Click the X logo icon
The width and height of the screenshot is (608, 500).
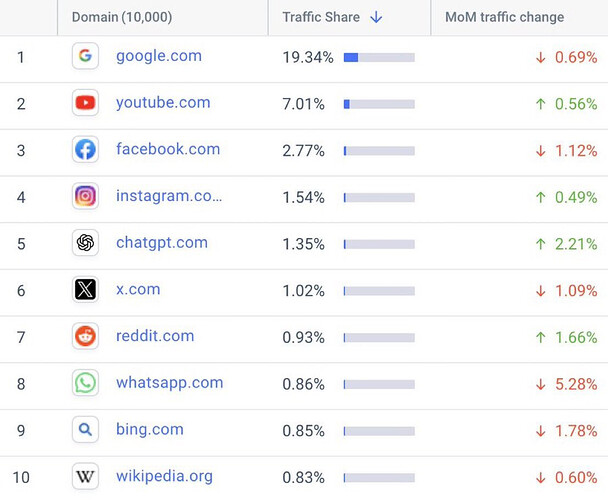point(86,290)
